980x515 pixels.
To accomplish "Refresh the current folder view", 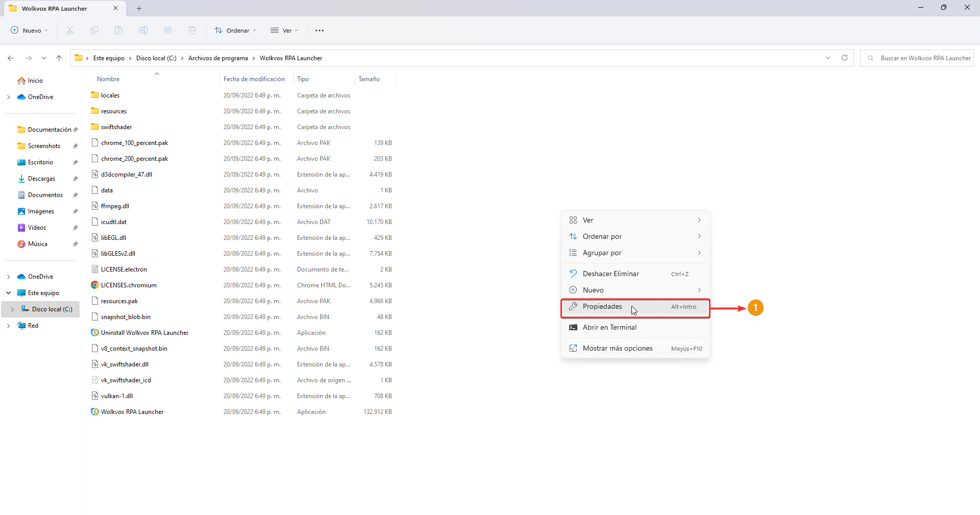I will point(845,58).
